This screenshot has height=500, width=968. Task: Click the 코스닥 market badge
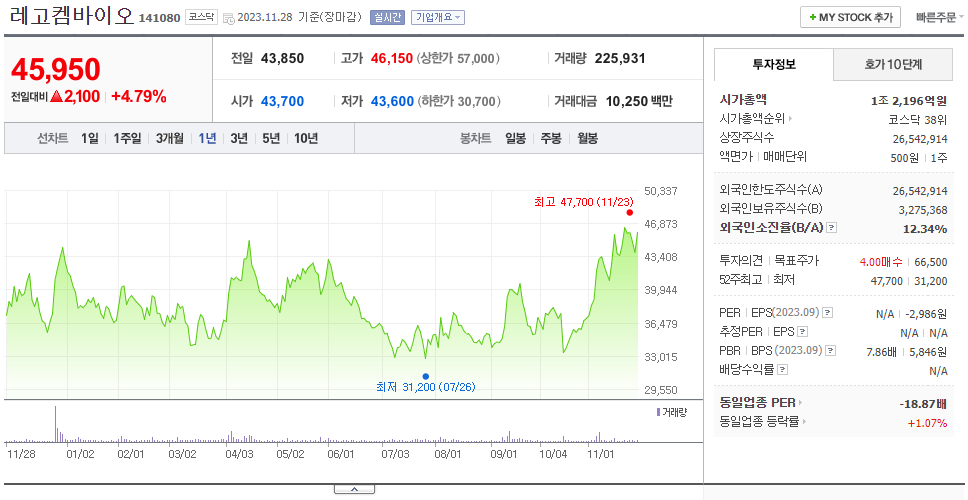pos(201,17)
